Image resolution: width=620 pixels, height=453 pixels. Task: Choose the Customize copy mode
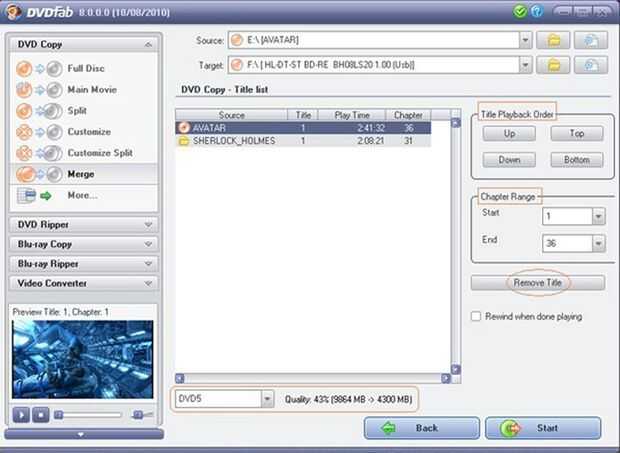85,132
